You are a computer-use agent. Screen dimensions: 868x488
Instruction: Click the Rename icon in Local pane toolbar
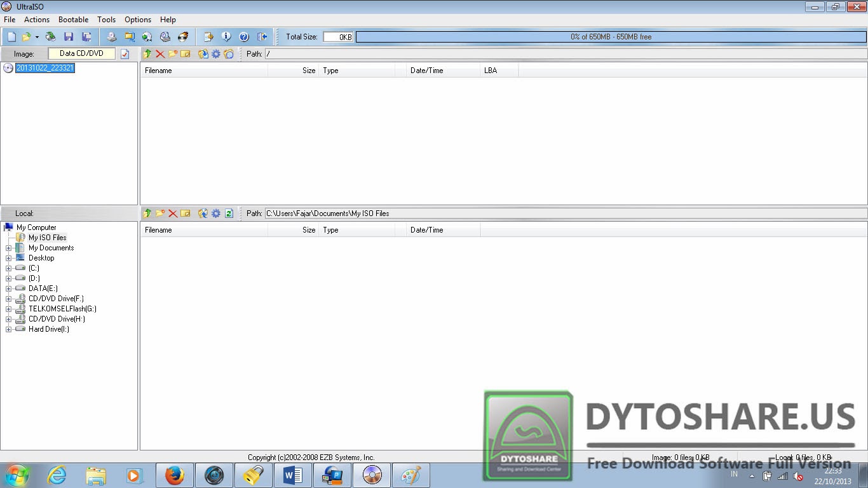(186, 213)
